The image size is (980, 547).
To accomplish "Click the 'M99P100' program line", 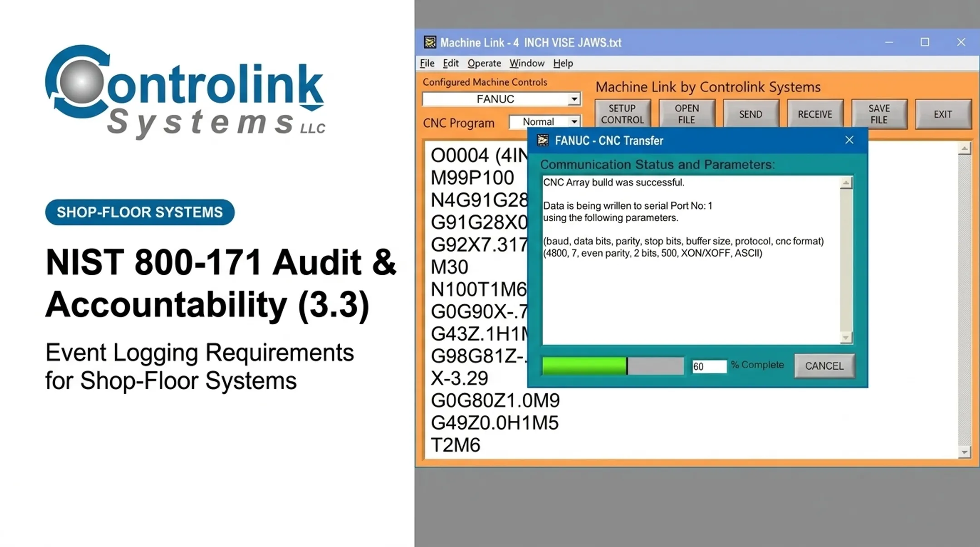I will pyautogui.click(x=472, y=178).
